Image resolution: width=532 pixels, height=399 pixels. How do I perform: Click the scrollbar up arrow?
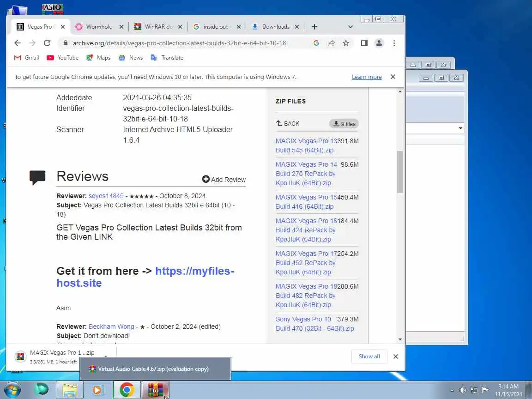click(x=400, y=91)
